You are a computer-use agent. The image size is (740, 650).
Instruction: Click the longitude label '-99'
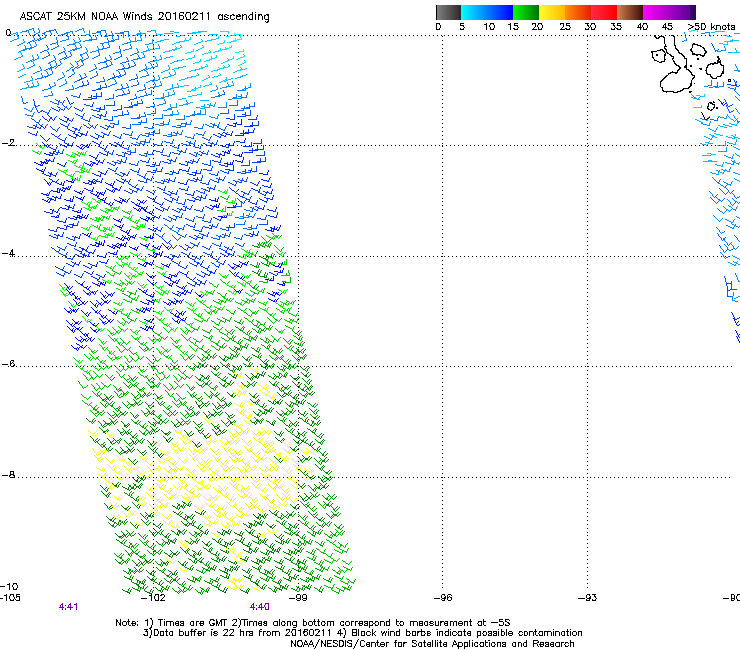coord(298,598)
